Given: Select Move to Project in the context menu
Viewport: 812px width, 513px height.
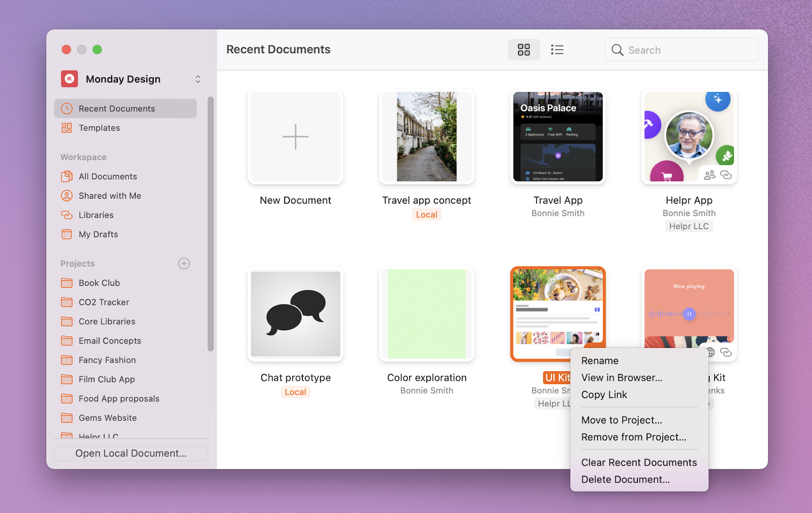Looking at the screenshot, I should 621,420.
